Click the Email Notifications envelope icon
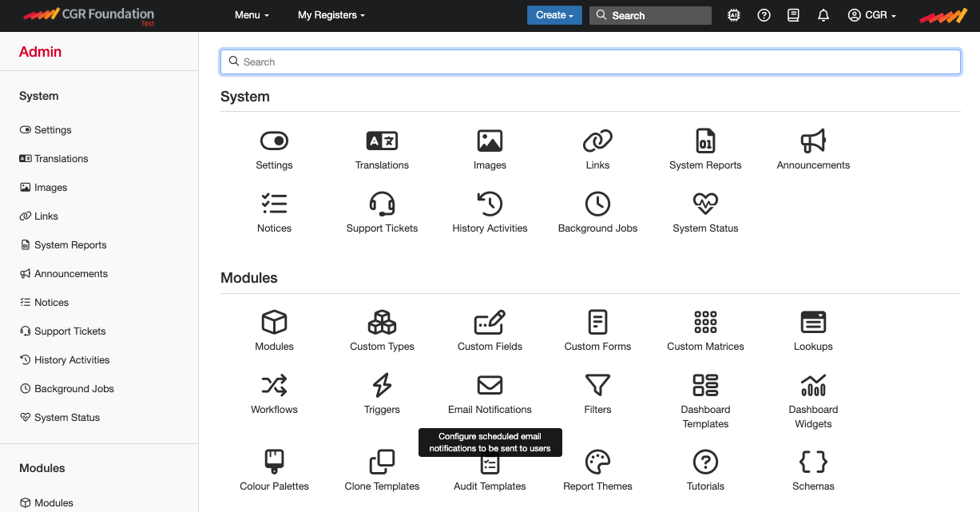The image size is (980, 512). point(490,386)
